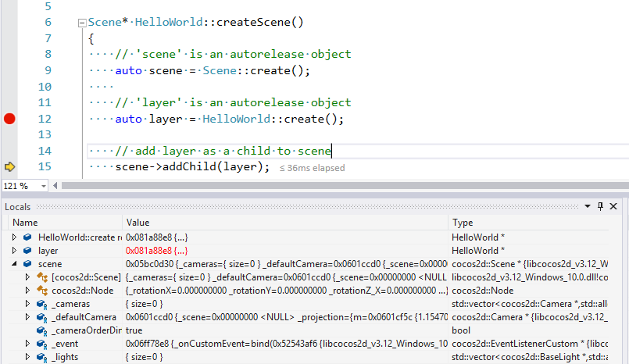The height and width of the screenshot is (364, 629).
Task: Expand the HelloWorld::create returned row
Action: tap(14, 237)
